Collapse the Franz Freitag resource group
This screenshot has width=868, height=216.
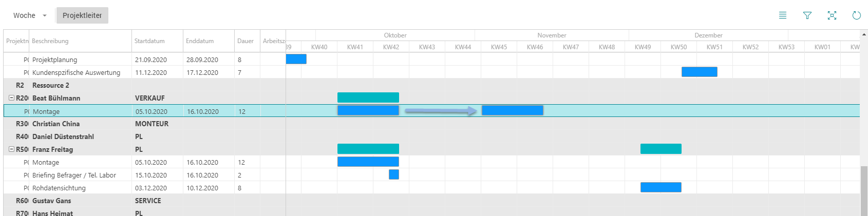click(11, 149)
